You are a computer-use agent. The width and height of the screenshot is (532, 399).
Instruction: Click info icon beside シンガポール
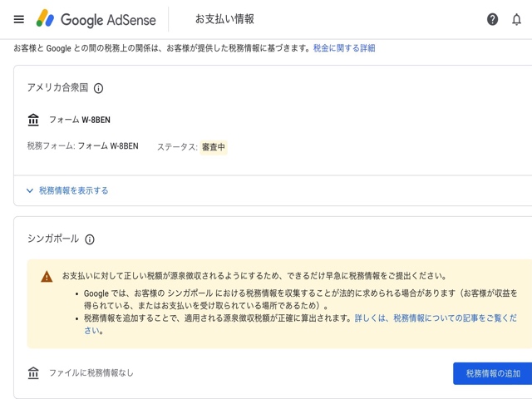90,239
